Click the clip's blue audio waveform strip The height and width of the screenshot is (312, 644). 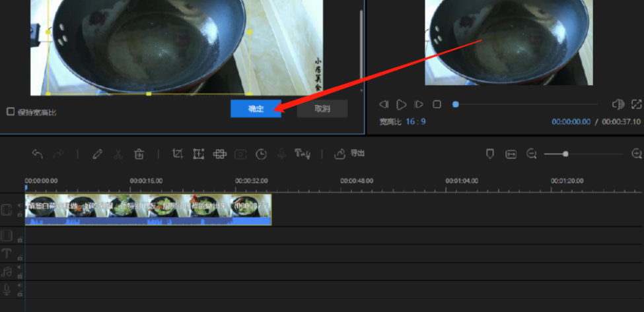point(148,222)
